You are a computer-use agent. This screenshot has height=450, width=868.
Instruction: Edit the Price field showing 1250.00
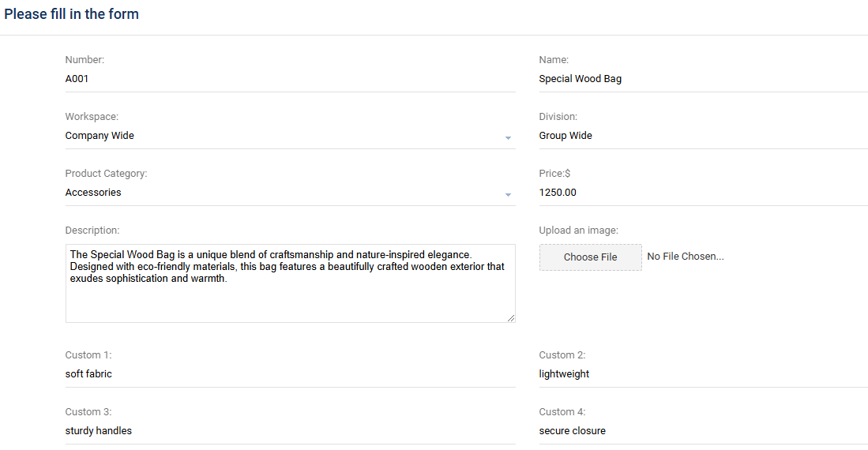coord(704,193)
